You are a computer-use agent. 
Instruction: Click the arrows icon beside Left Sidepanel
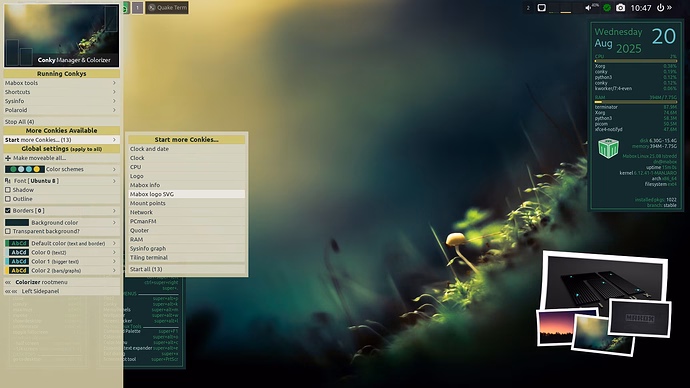click(x=11, y=291)
